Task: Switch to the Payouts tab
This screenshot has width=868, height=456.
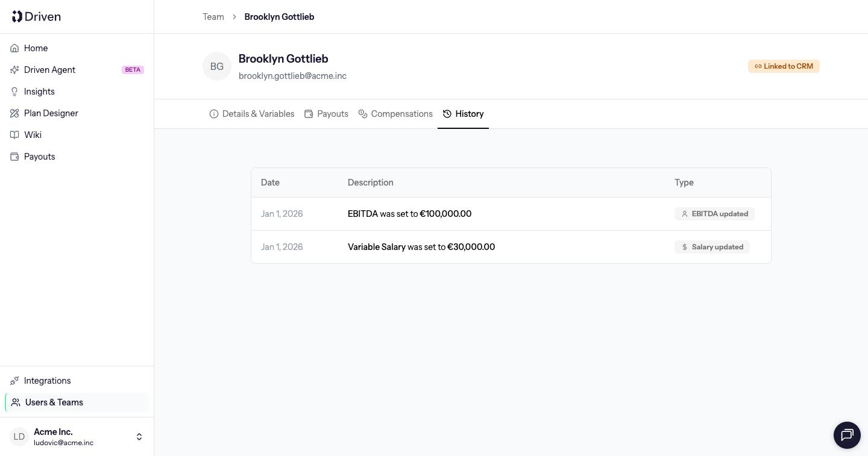Action: 326,114
